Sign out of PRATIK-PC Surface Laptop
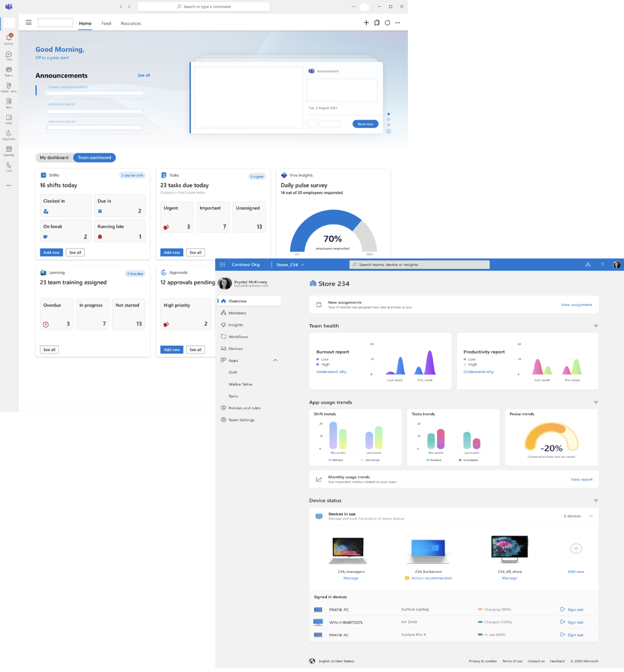The image size is (624, 672). [571, 609]
